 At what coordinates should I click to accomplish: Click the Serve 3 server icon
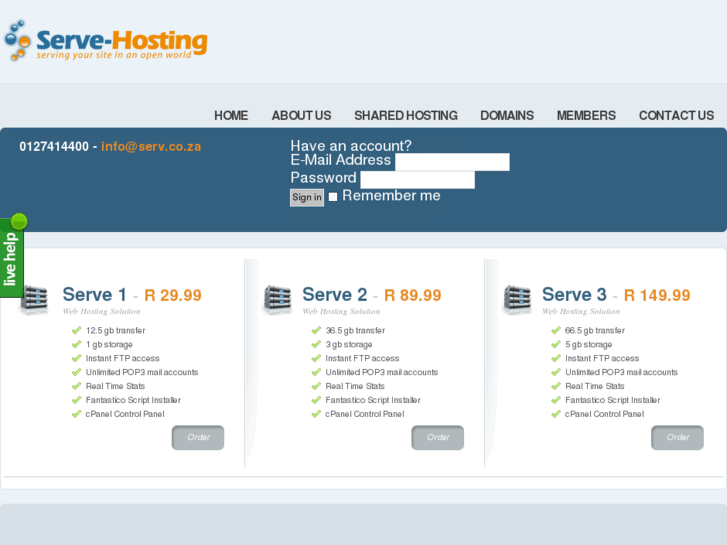(517, 300)
